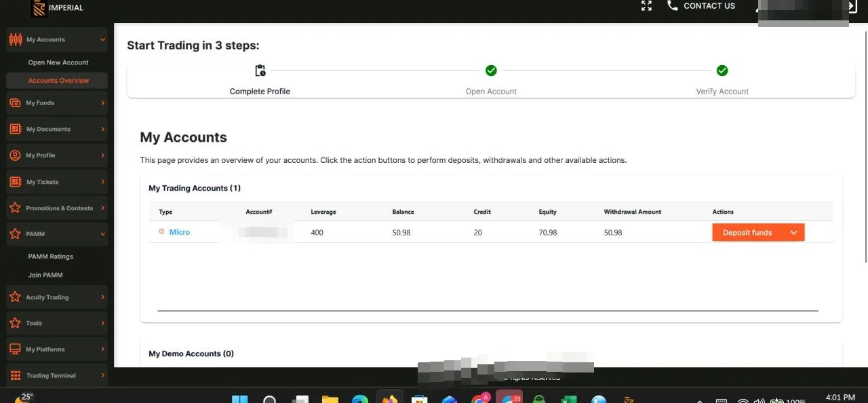
Task: Click the My Profile user icon
Action: [x=15, y=155]
